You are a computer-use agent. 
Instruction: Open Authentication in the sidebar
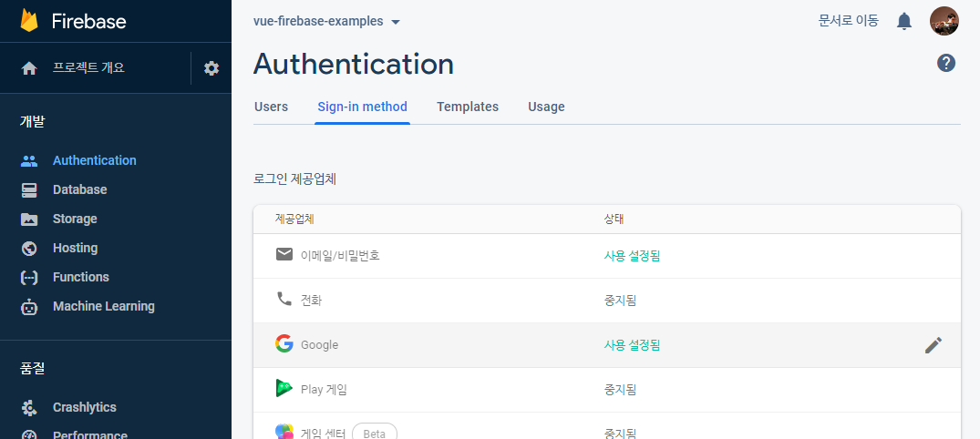pyautogui.click(x=95, y=160)
